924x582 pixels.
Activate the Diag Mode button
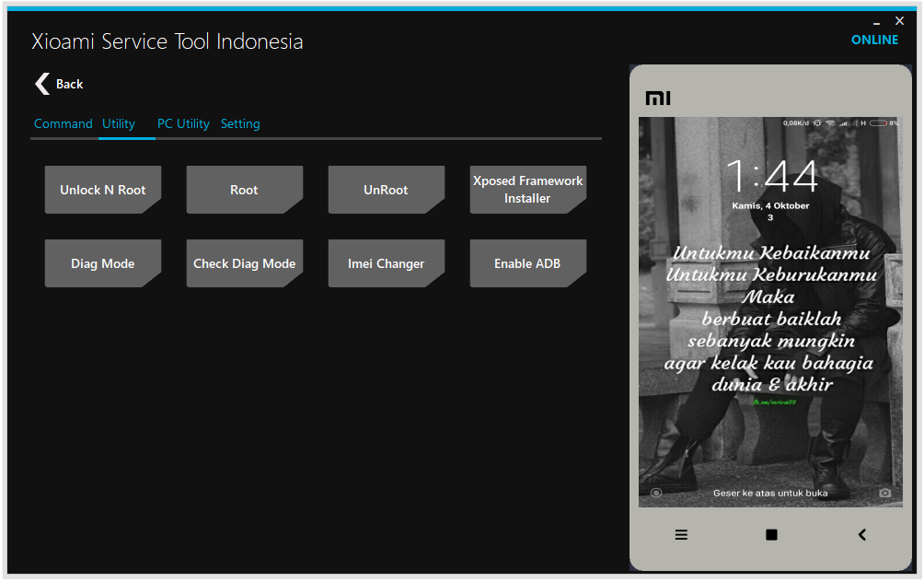point(102,263)
